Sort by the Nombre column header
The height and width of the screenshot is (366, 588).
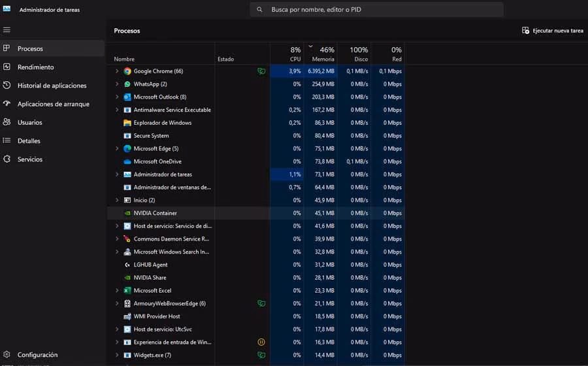[x=124, y=59]
